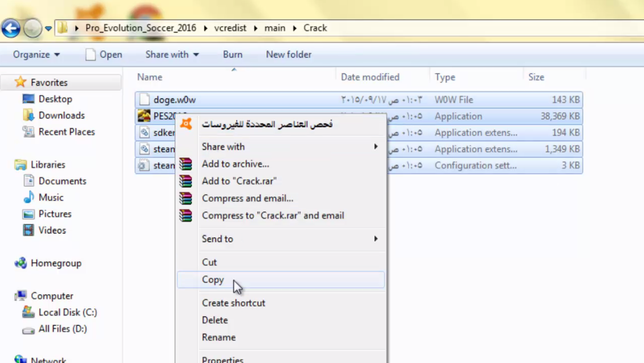Select vcredist in the address path
644x363 pixels.
coord(230,28)
